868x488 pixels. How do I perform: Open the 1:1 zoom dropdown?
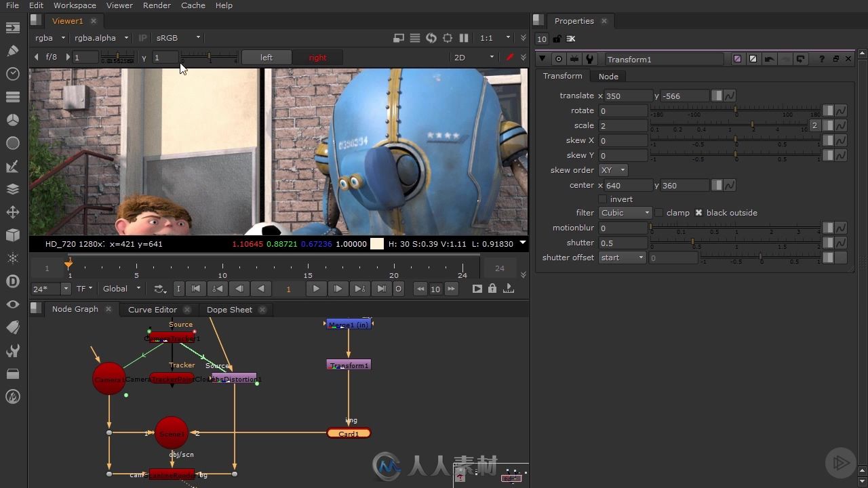(494, 38)
